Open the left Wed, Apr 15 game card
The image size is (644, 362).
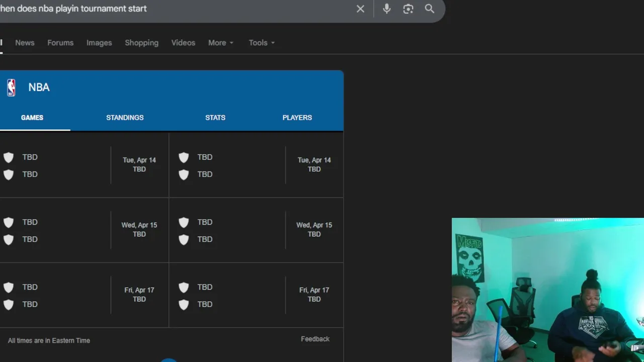[84, 230]
